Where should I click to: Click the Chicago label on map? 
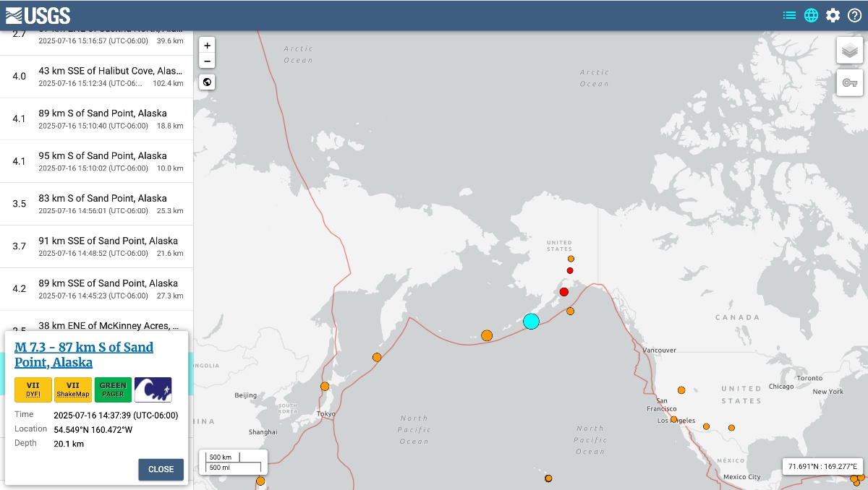[781, 387]
